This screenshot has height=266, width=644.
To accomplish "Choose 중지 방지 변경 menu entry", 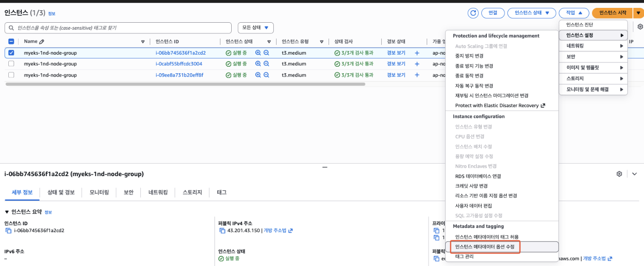I will pos(502,56).
